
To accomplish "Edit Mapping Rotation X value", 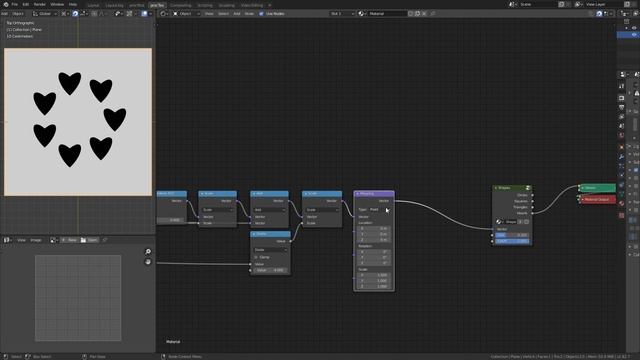I will click(x=373, y=252).
